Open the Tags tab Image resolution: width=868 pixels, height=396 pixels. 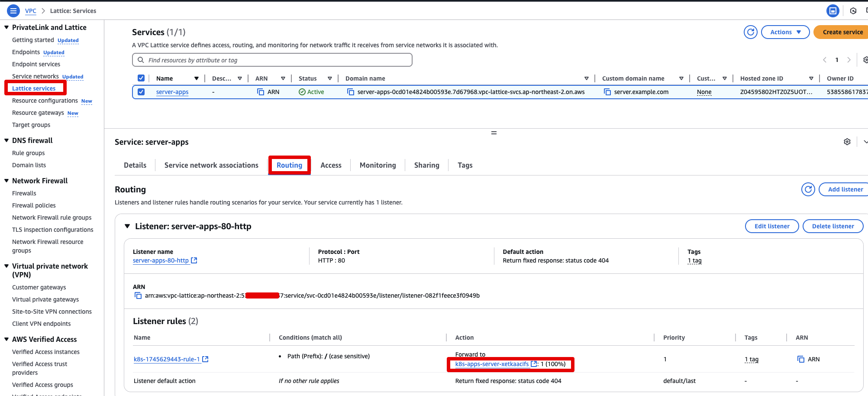coord(465,165)
